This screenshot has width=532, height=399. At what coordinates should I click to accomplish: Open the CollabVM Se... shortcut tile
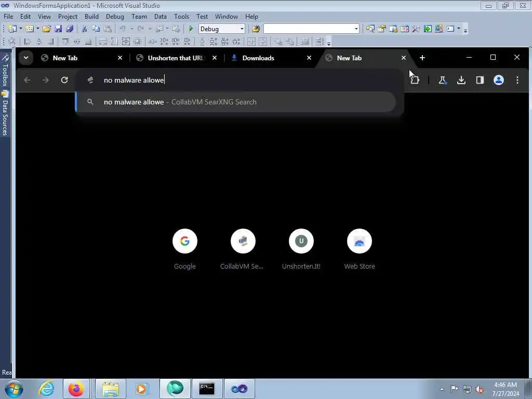(x=242, y=249)
